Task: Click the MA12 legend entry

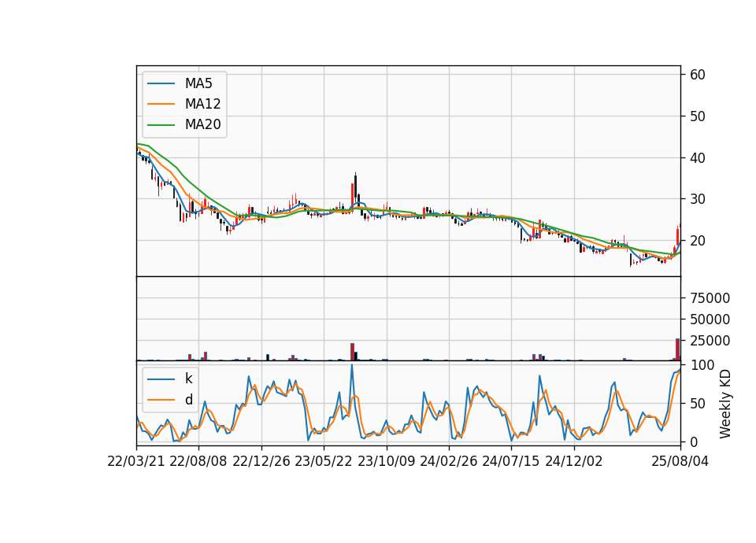Action: tap(184, 104)
